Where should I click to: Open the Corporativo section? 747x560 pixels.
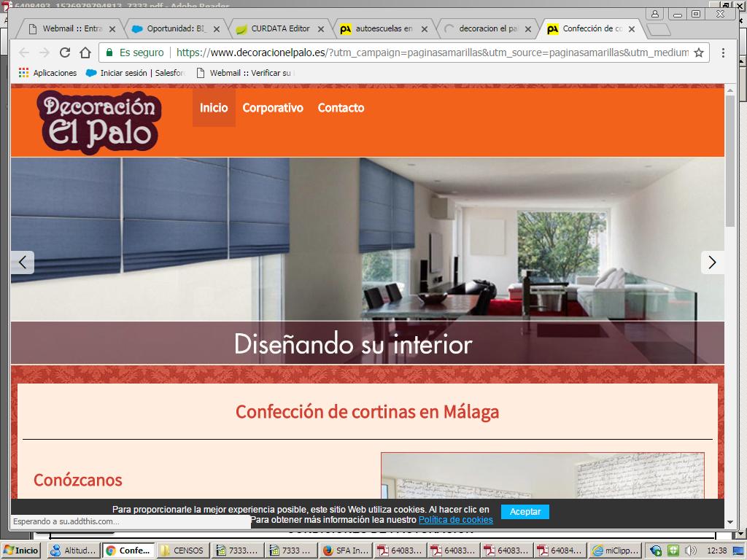click(x=273, y=108)
